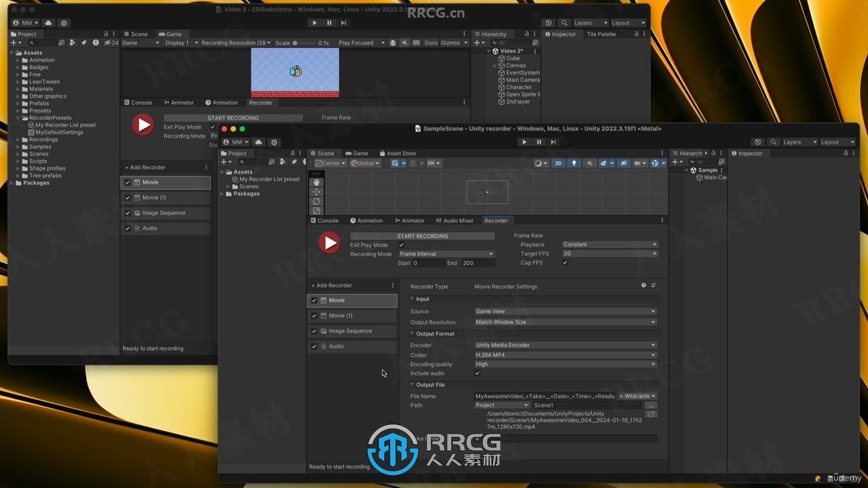This screenshot has width=868, height=488.
Task: Open search icon in front window toolbar
Action: click(774, 142)
